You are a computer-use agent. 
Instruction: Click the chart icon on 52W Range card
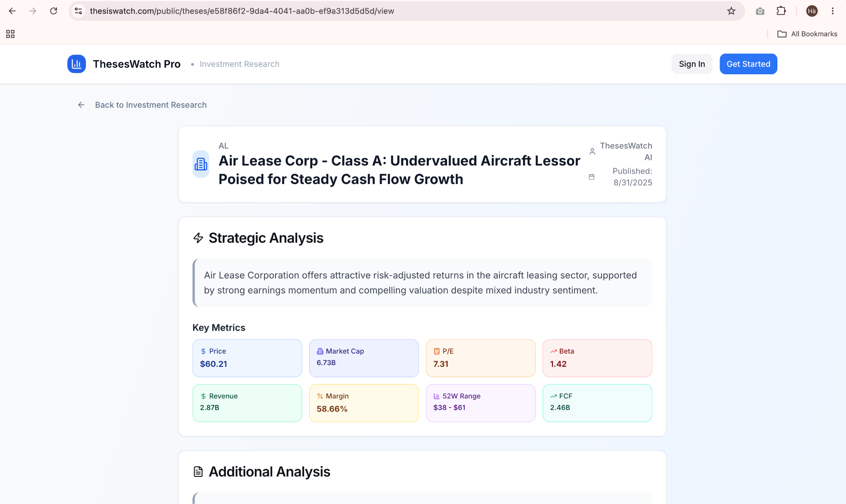pos(437,396)
